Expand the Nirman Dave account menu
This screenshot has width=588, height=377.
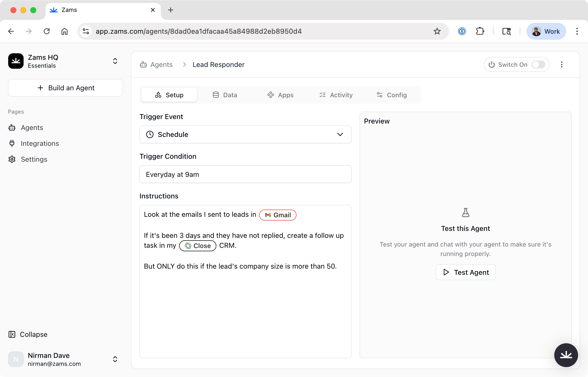tap(115, 359)
